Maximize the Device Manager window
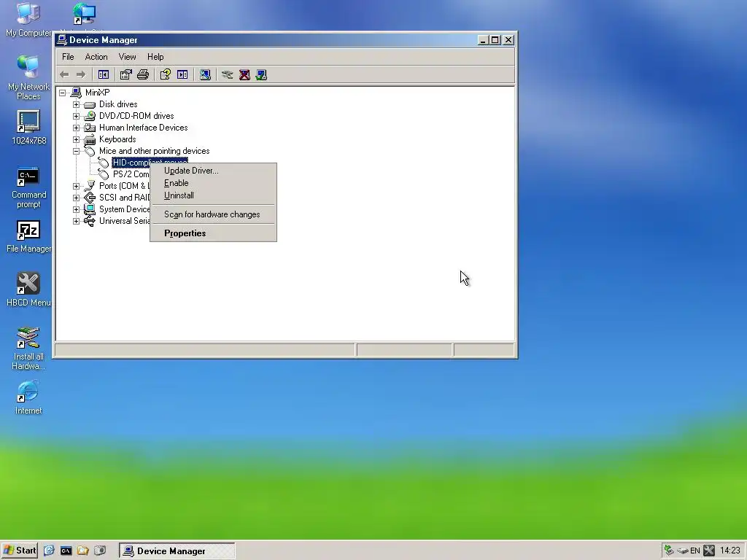Image resolution: width=747 pixels, height=560 pixels. [495, 40]
